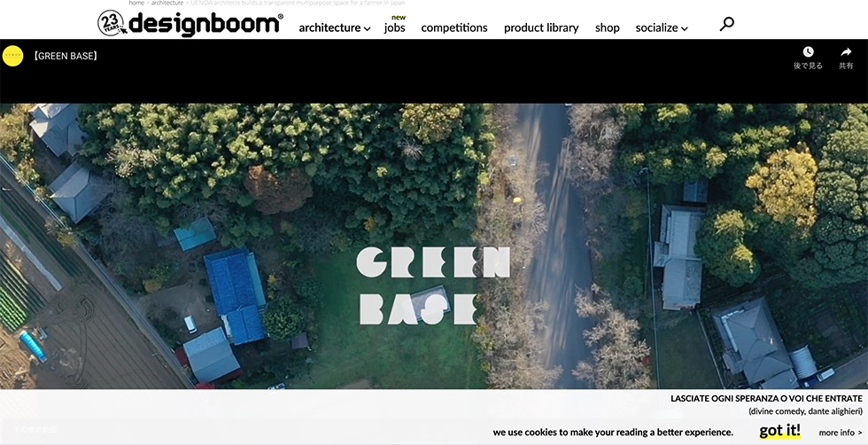This screenshot has height=445, width=868.
Task: Go to designboom home via logo
Action: 205,23
